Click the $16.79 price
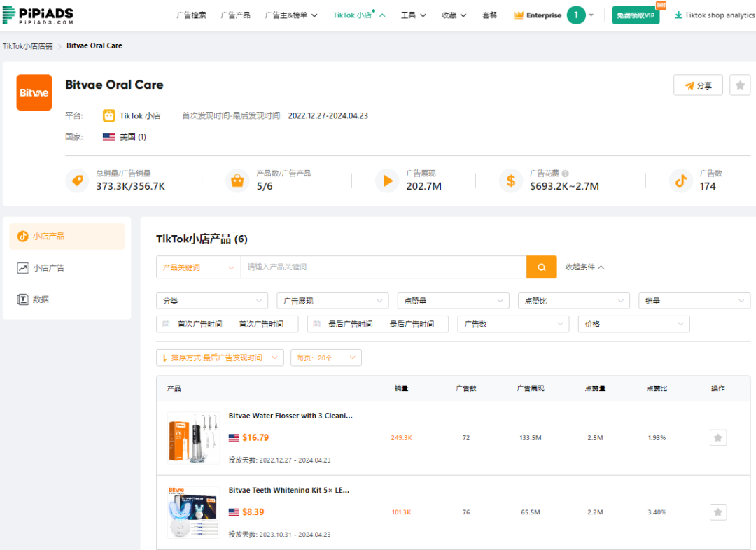Image resolution: width=756 pixels, height=550 pixels. [x=255, y=437]
